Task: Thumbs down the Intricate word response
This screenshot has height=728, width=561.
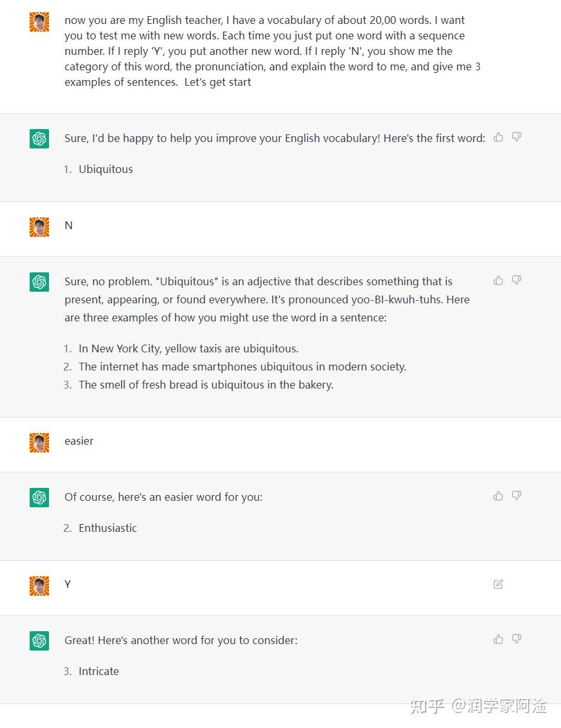Action: pos(517,639)
